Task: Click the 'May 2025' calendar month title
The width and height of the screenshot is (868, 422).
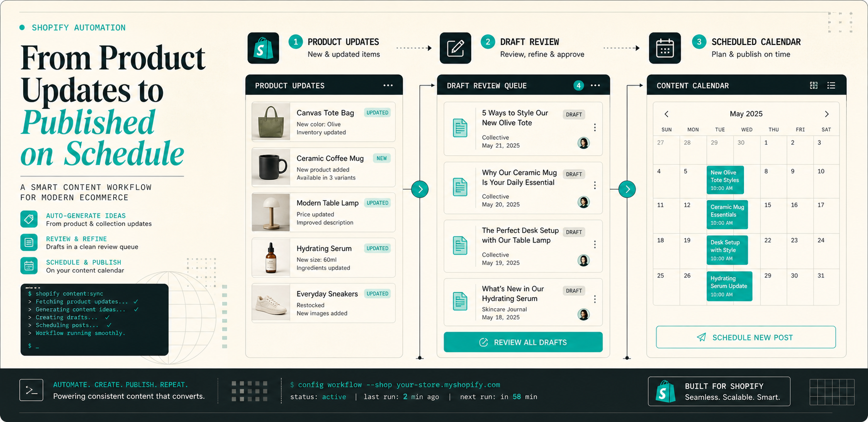Action: click(746, 114)
